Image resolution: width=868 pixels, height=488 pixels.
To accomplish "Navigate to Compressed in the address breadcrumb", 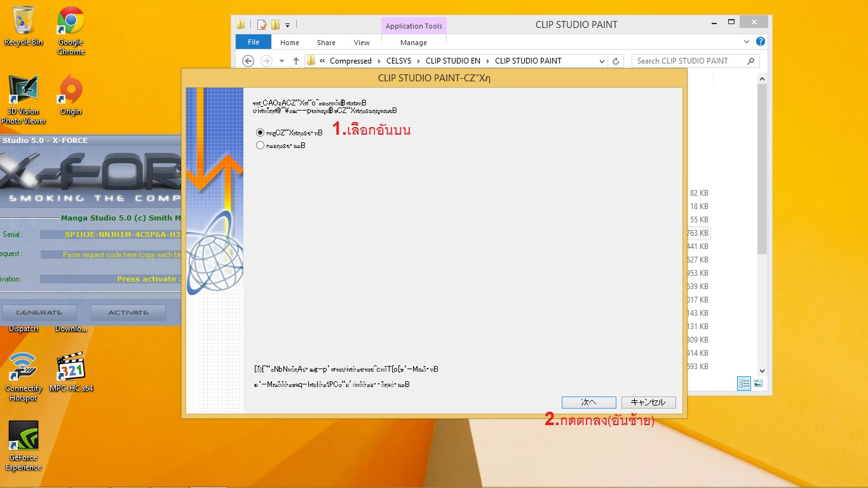I will (x=351, y=61).
